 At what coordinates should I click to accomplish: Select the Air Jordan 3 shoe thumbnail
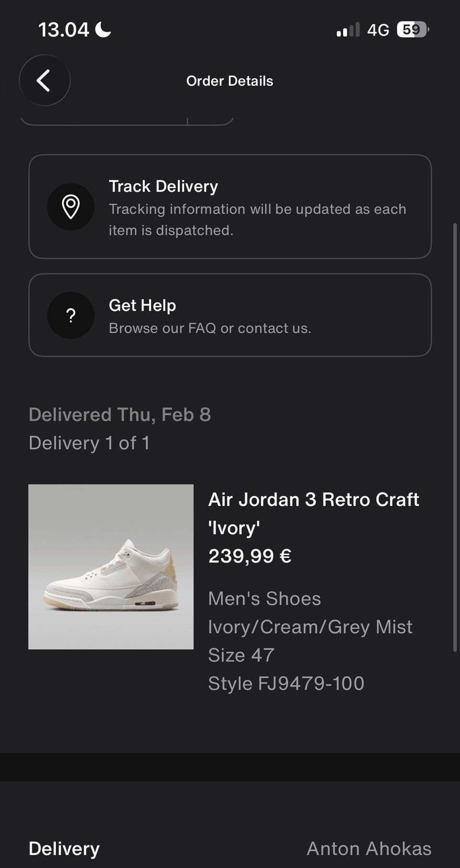[111, 567]
